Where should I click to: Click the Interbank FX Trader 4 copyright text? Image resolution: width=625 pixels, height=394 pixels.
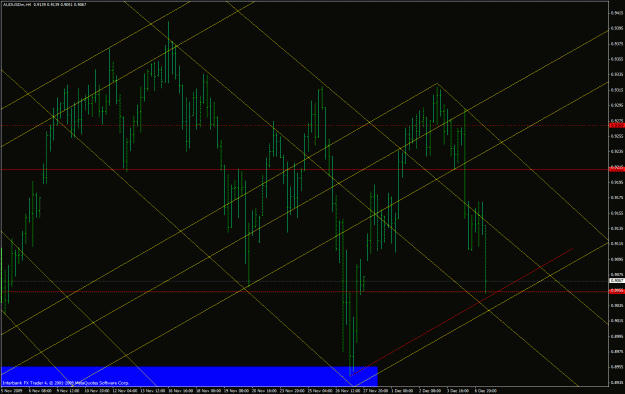[66, 383]
